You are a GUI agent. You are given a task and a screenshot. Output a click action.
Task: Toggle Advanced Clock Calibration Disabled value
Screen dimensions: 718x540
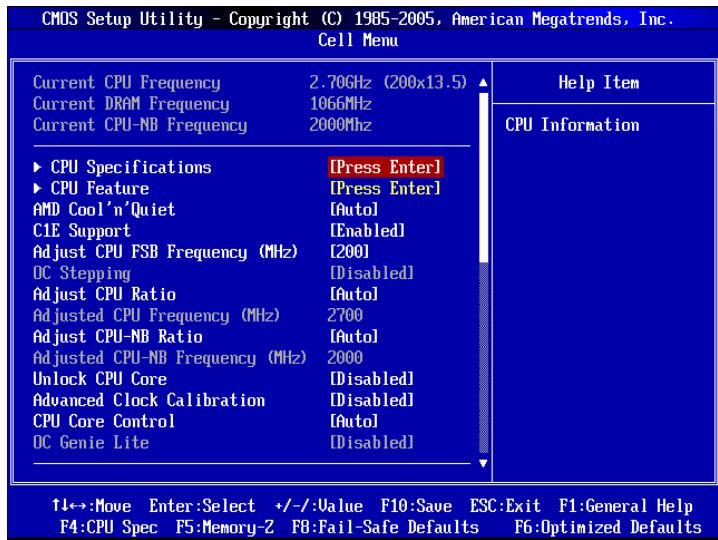point(370,400)
